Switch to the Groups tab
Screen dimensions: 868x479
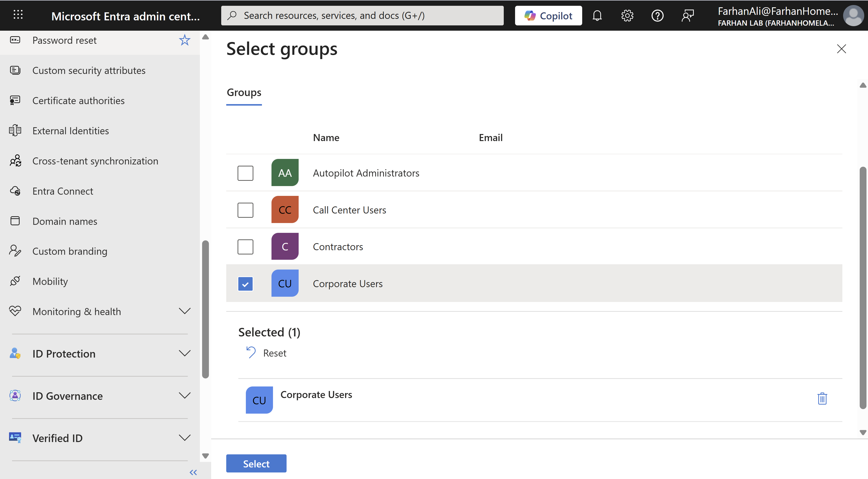pos(244,92)
